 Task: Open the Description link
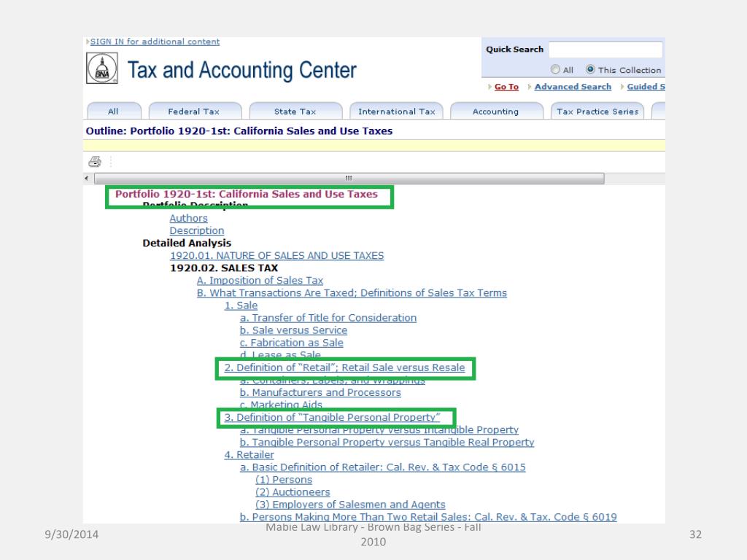pos(197,230)
